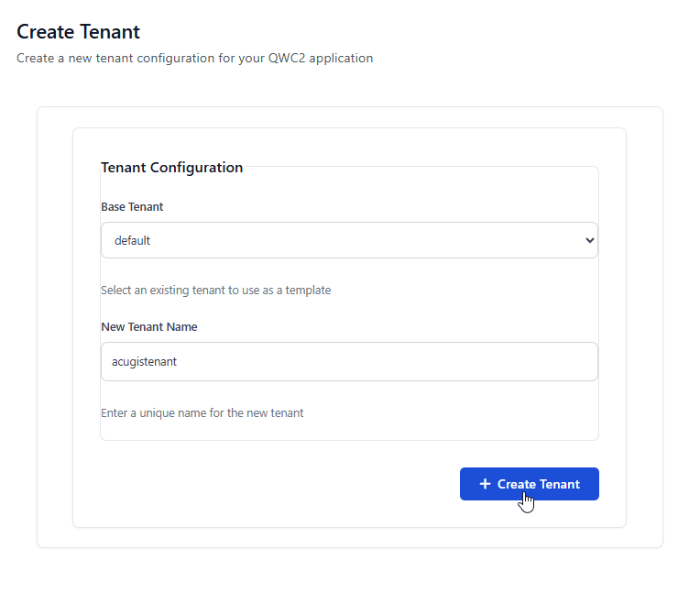This screenshot has height=604, width=700.
Task: Click the 'Create Tenant' text on blue button
Action: (539, 484)
